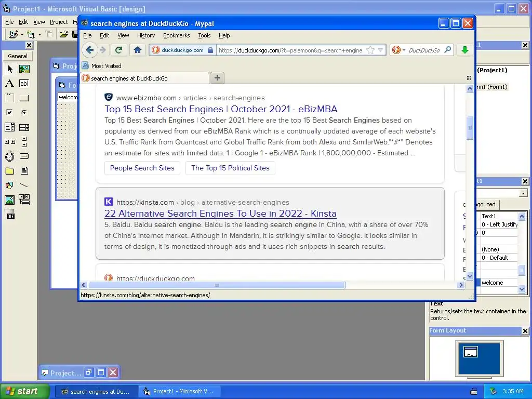Select the Pointer tool in the toolbox

point(10,69)
